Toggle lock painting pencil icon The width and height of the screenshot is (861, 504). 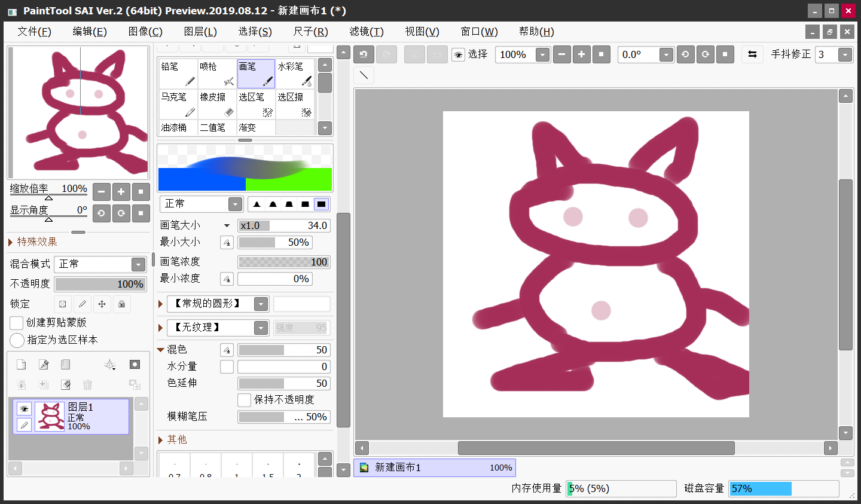pos(82,304)
